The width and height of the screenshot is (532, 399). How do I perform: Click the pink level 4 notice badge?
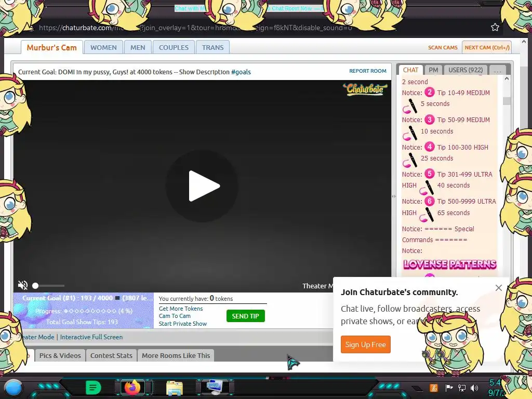[x=430, y=147]
